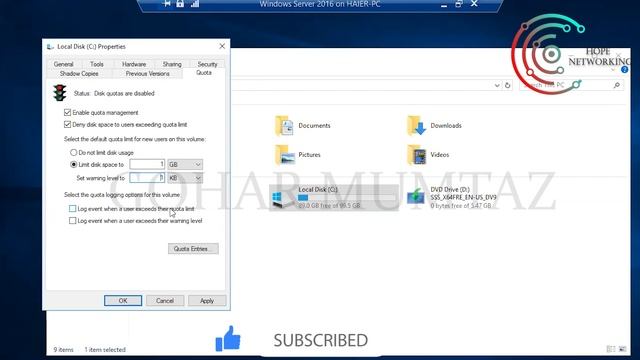Select Do not limit disk usage option
The image size is (640, 360).
[73, 153]
